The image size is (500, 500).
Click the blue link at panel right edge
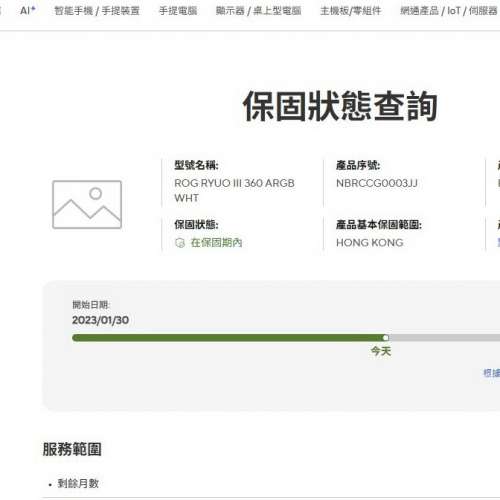(492, 373)
